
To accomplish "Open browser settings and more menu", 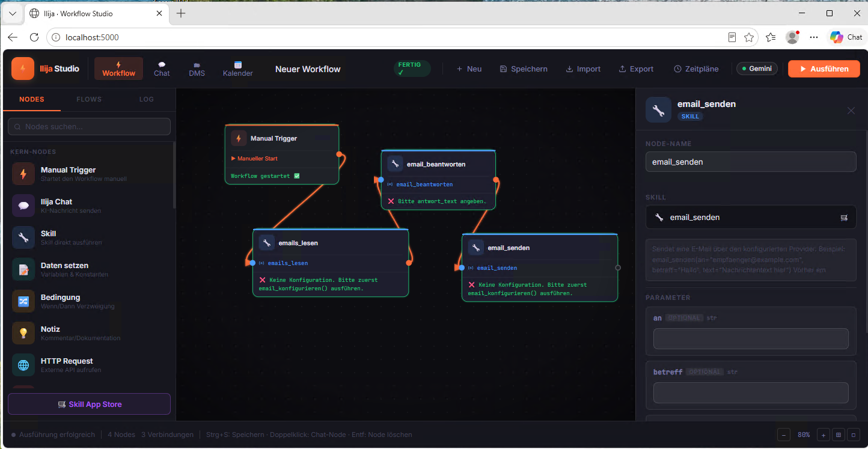I will pos(814,37).
